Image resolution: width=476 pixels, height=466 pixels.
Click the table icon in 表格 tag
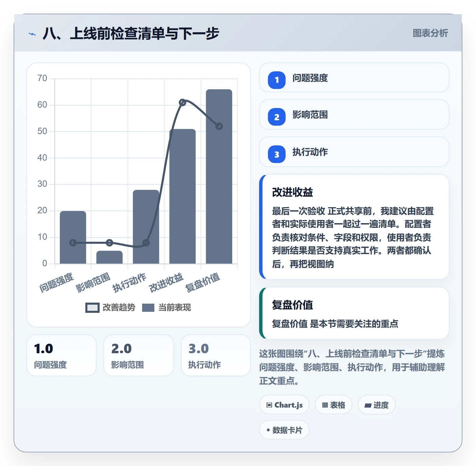point(325,405)
